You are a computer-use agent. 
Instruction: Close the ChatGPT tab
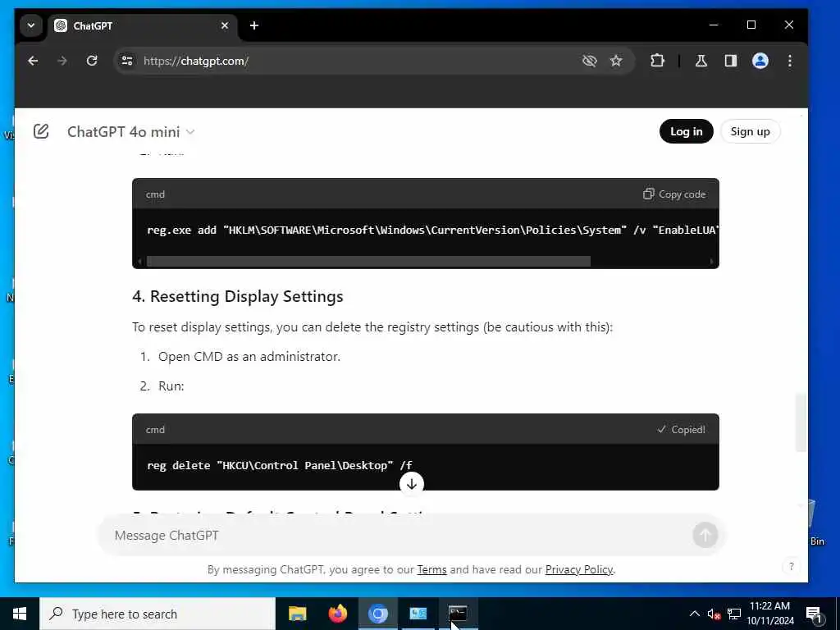(x=225, y=25)
